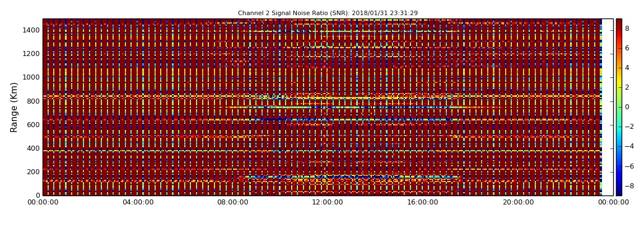Image resolution: width=644 pixels, height=228 pixels.
Task: Pick the dark blue end of the colorbar
Action: point(619,192)
